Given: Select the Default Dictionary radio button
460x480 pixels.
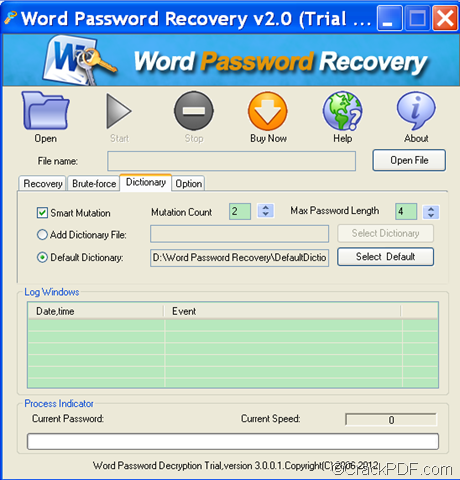Looking at the screenshot, I should (42, 257).
